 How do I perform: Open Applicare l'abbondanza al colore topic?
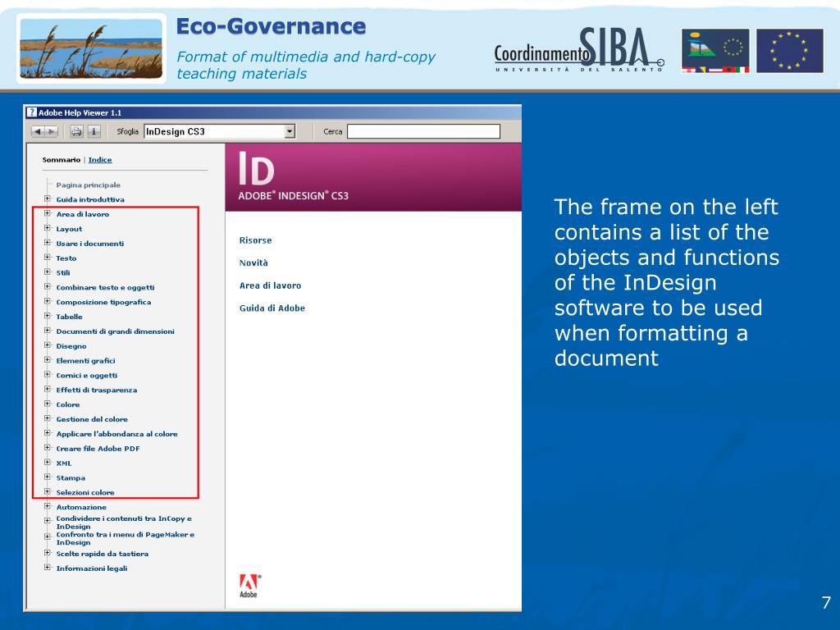pyautogui.click(x=116, y=434)
